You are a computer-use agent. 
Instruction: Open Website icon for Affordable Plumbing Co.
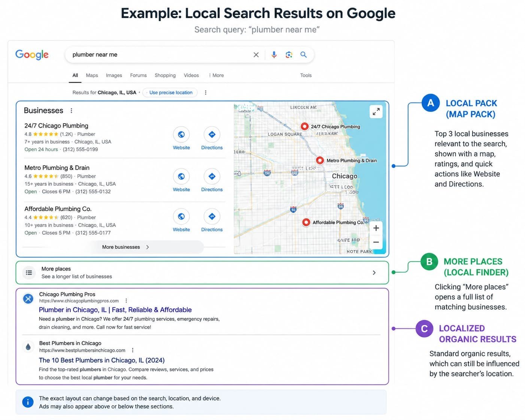pyautogui.click(x=181, y=216)
